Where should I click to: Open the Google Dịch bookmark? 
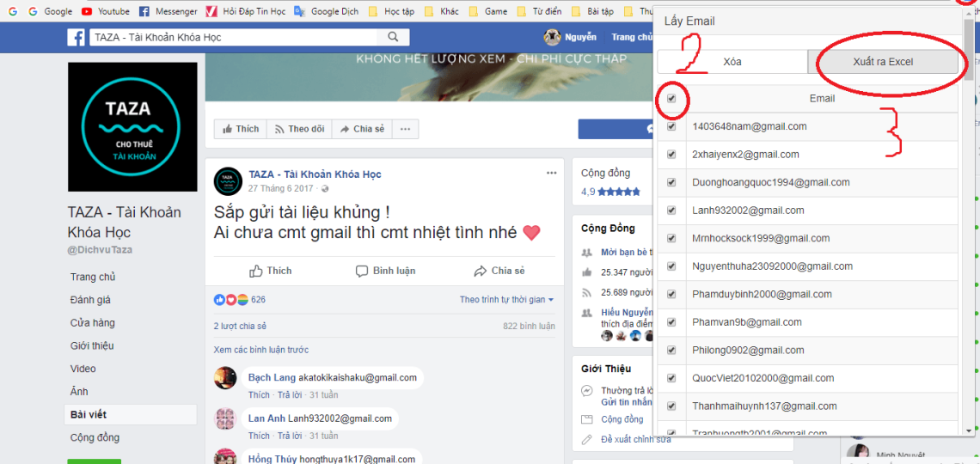click(x=327, y=11)
